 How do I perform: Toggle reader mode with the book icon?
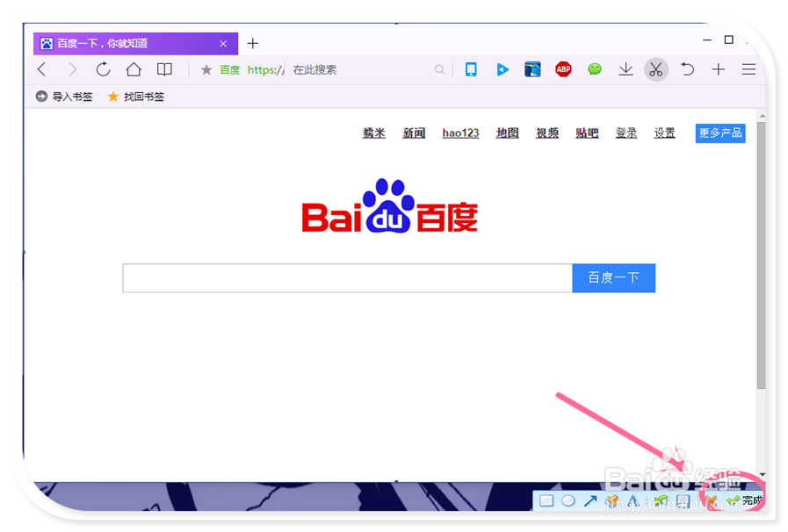pos(164,69)
